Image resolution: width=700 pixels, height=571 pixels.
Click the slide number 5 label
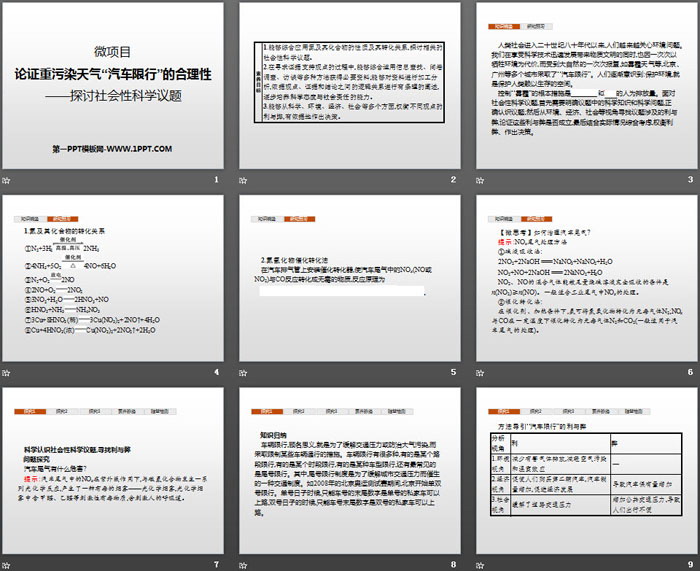(452, 372)
